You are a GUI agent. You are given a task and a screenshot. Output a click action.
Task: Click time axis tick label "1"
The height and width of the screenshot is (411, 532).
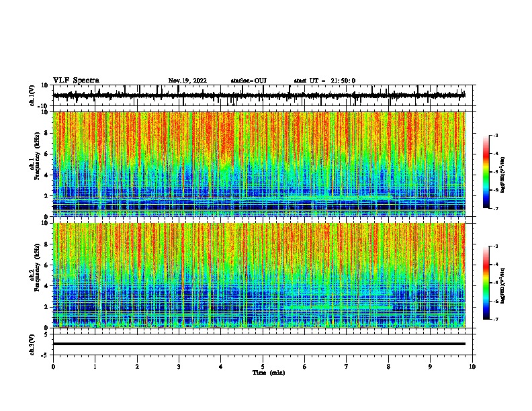(95, 367)
